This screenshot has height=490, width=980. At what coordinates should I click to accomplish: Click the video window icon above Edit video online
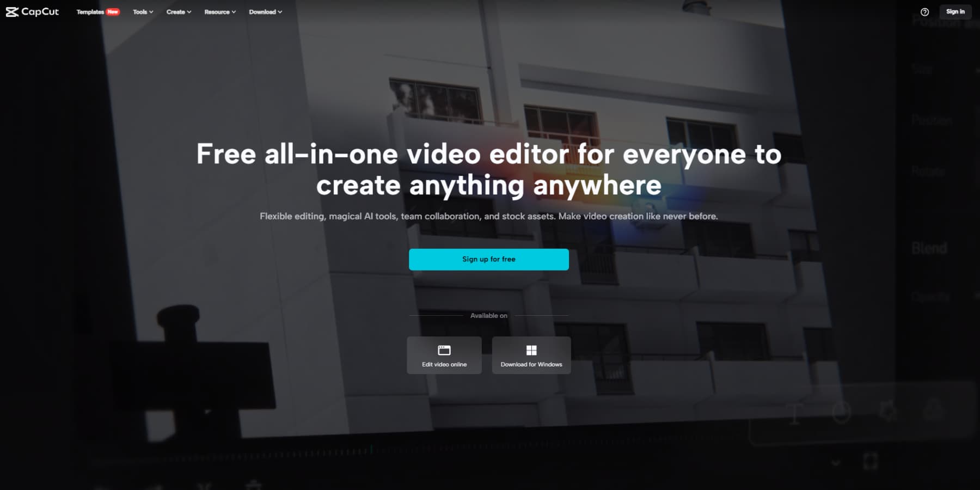pos(444,350)
